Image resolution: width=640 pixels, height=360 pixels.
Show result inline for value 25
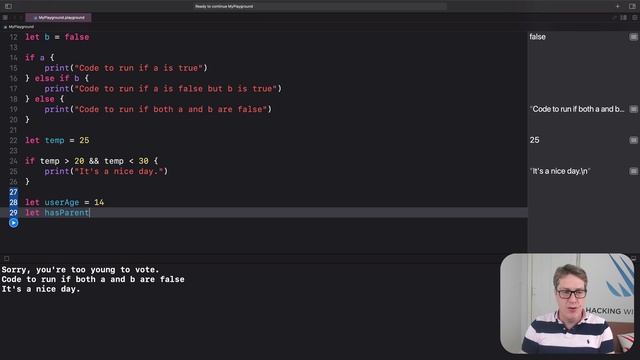point(633,140)
